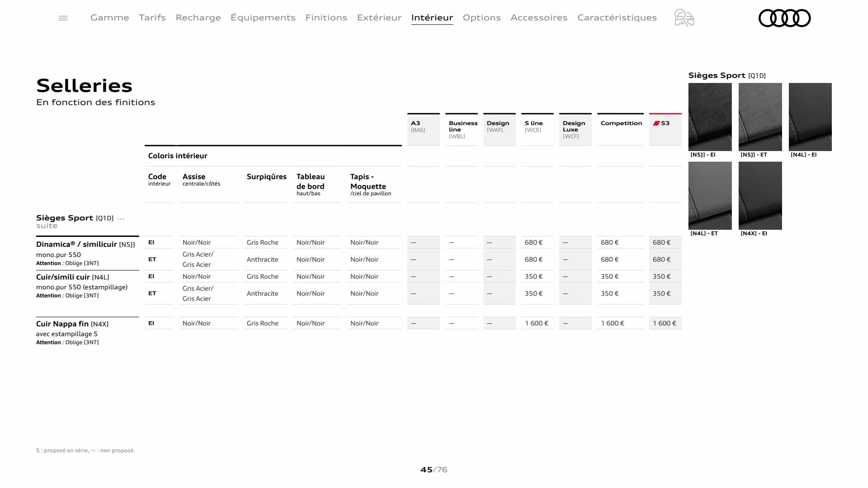Click the Design Luxe [WCF] column header
Viewport: 868px width, 488px height.
point(575,129)
